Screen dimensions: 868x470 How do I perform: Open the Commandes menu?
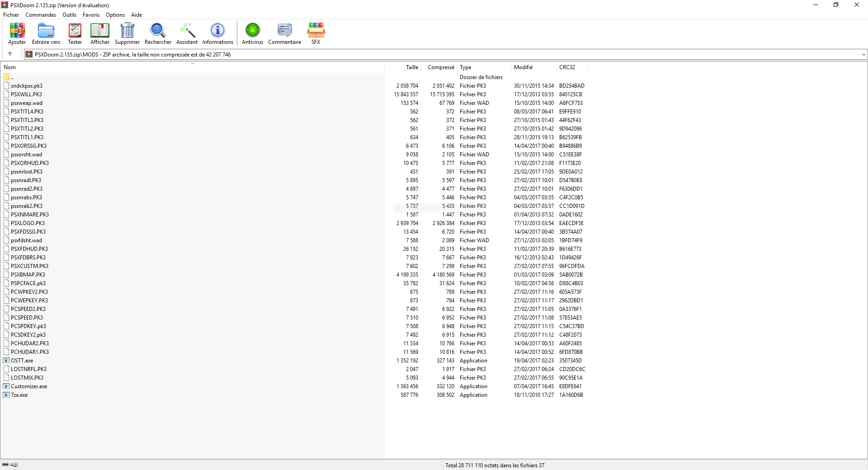tap(41, 15)
